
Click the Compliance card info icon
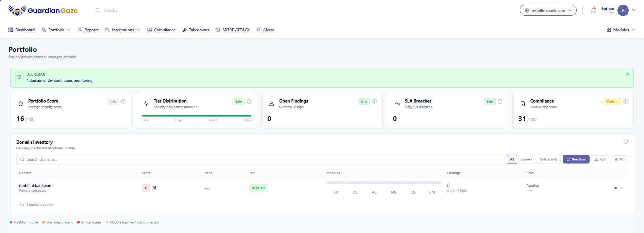626,102
